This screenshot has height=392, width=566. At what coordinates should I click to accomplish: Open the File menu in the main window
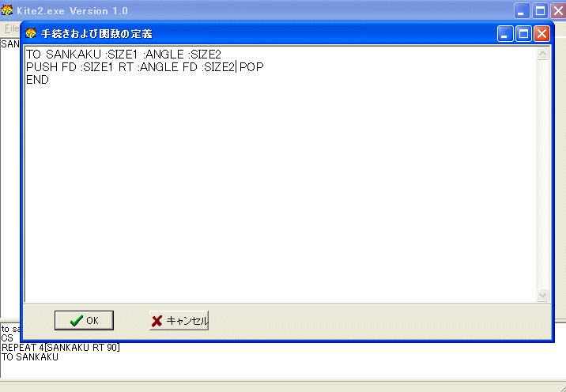click(x=11, y=28)
